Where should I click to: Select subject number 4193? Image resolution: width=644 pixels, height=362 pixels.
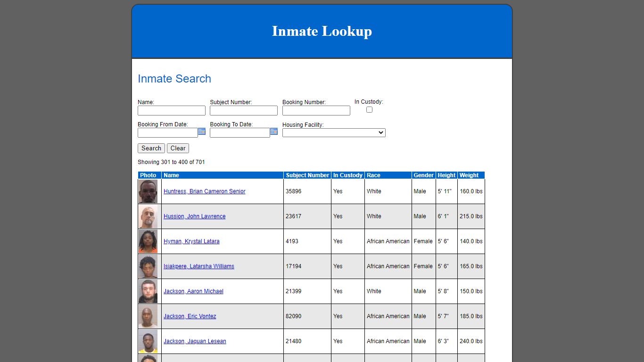click(292, 241)
